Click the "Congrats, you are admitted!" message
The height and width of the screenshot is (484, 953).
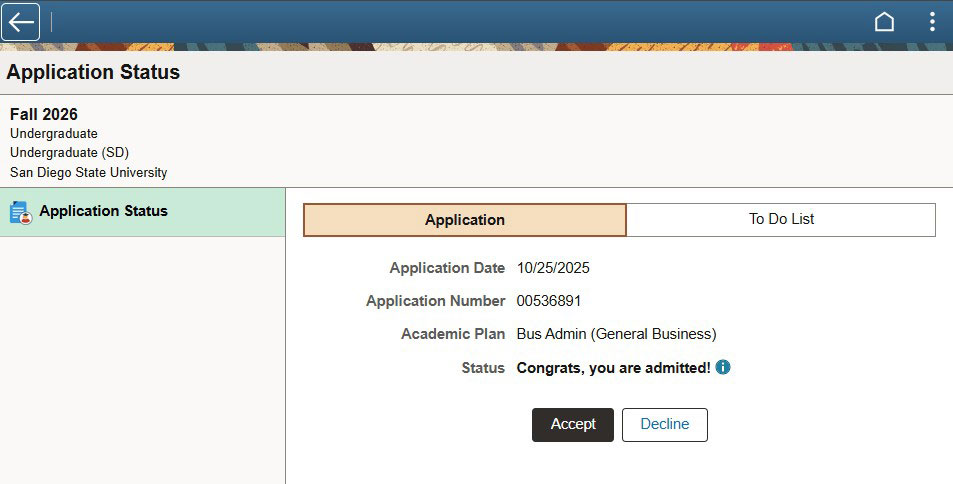[x=613, y=367]
